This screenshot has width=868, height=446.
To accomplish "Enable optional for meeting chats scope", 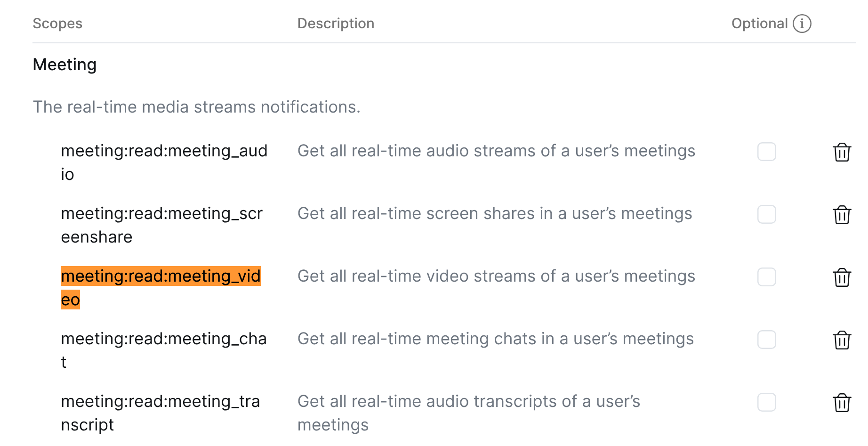I will [x=766, y=340].
